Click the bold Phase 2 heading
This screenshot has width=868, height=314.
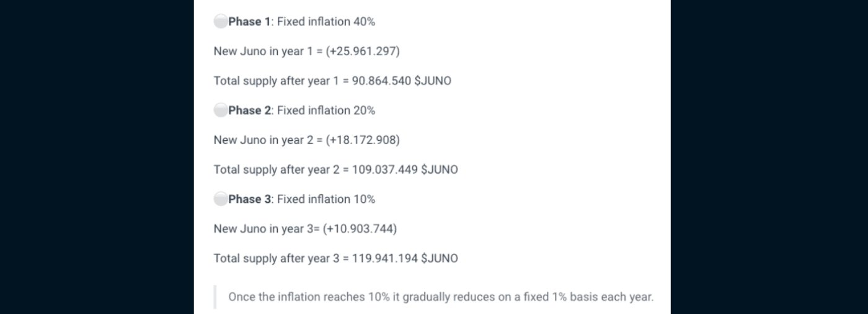tap(249, 110)
